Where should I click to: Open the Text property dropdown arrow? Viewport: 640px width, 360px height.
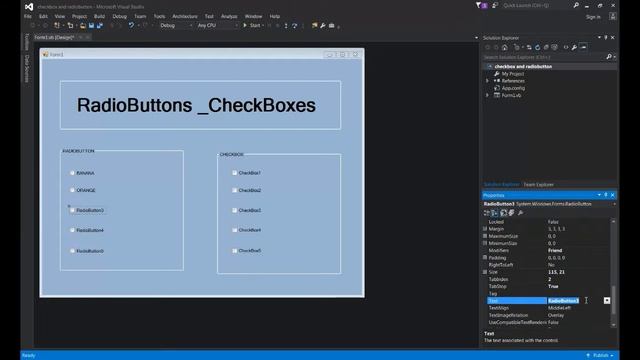click(x=607, y=300)
